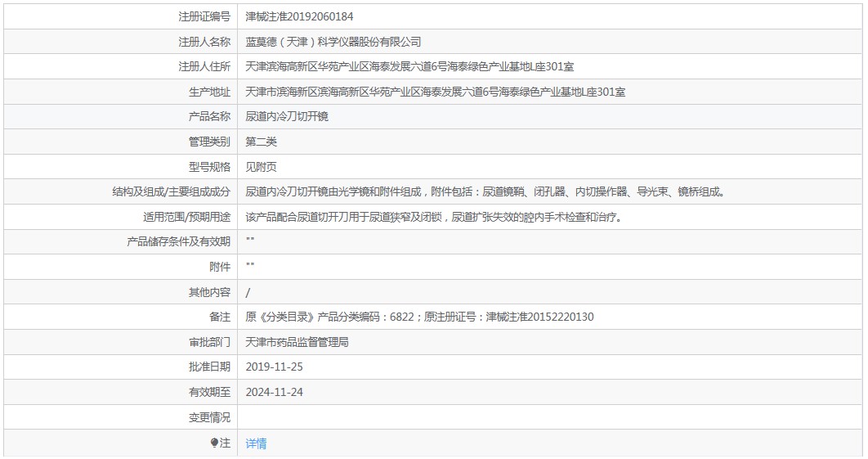The width and height of the screenshot is (868, 459).
Task: Click the 产品名称 label
Action: pyautogui.click(x=209, y=116)
